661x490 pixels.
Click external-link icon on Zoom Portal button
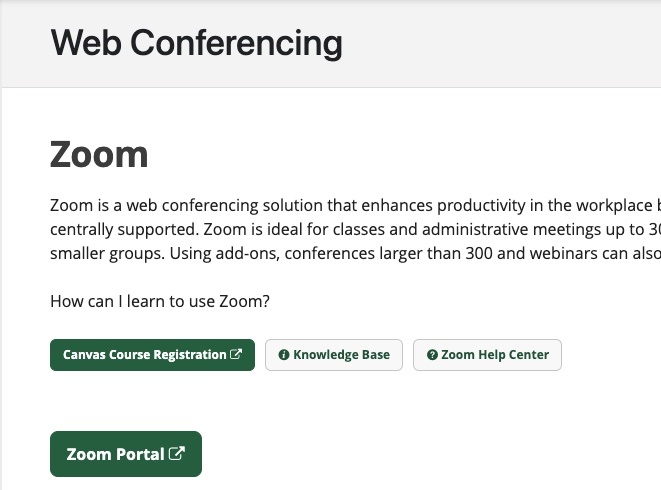click(x=177, y=454)
